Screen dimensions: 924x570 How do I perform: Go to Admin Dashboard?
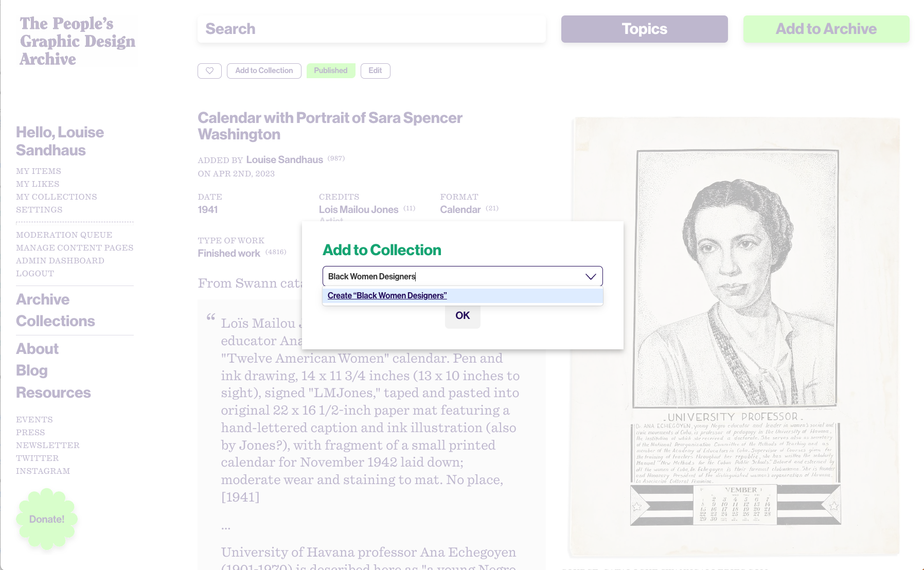coord(60,261)
